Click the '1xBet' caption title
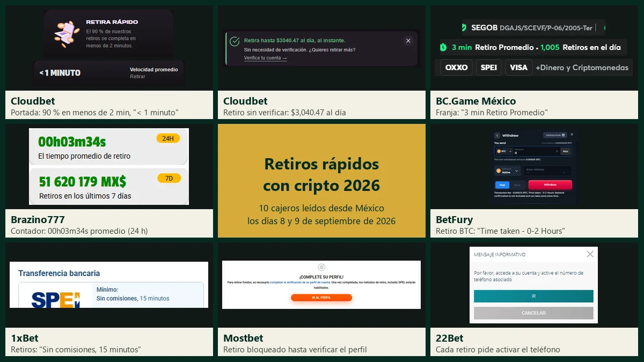Image resolution: width=644 pixels, height=362 pixels. (25, 338)
